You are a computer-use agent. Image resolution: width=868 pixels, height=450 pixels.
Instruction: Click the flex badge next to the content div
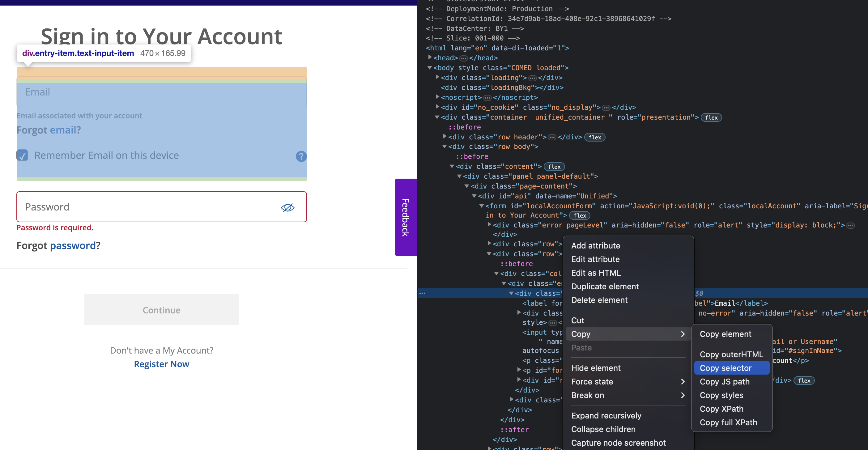[x=554, y=166]
